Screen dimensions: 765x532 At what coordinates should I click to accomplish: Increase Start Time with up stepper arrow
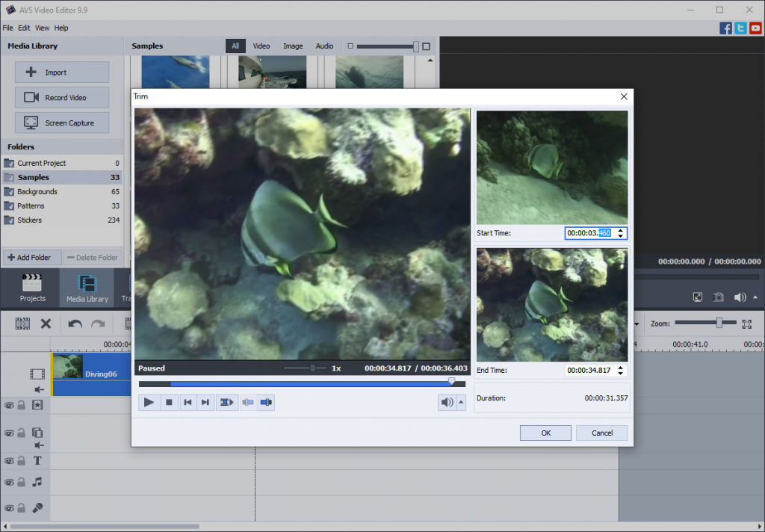pyautogui.click(x=621, y=230)
